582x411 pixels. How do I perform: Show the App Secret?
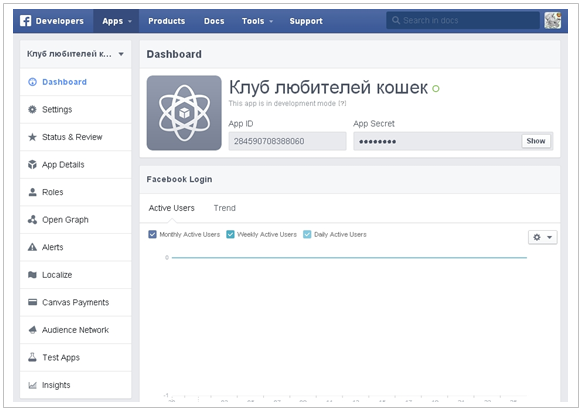click(x=536, y=141)
